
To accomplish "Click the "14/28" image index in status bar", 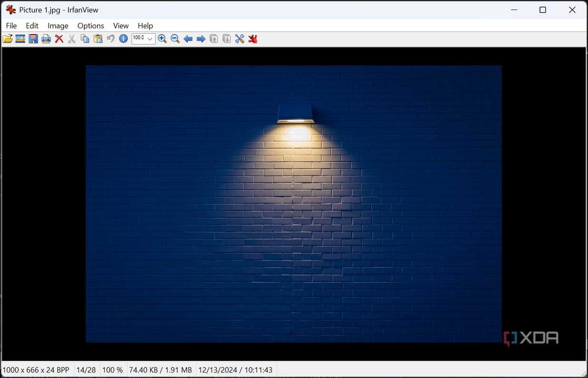I will coord(86,370).
